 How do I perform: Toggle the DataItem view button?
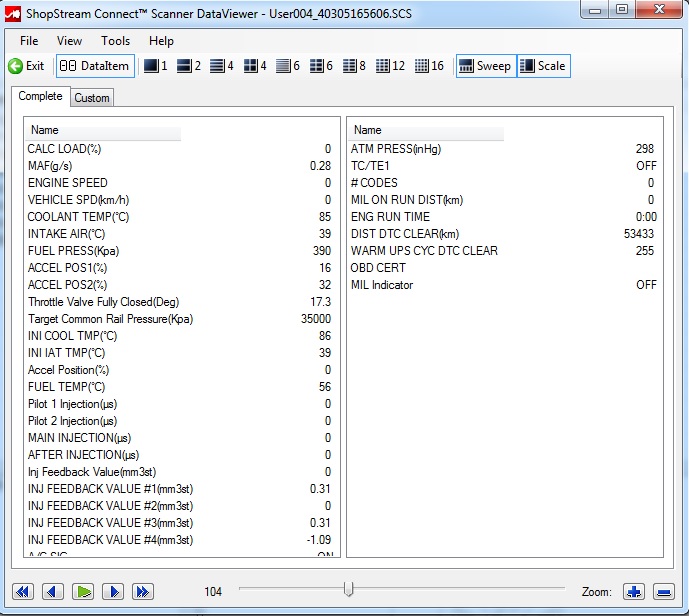point(95,66)
